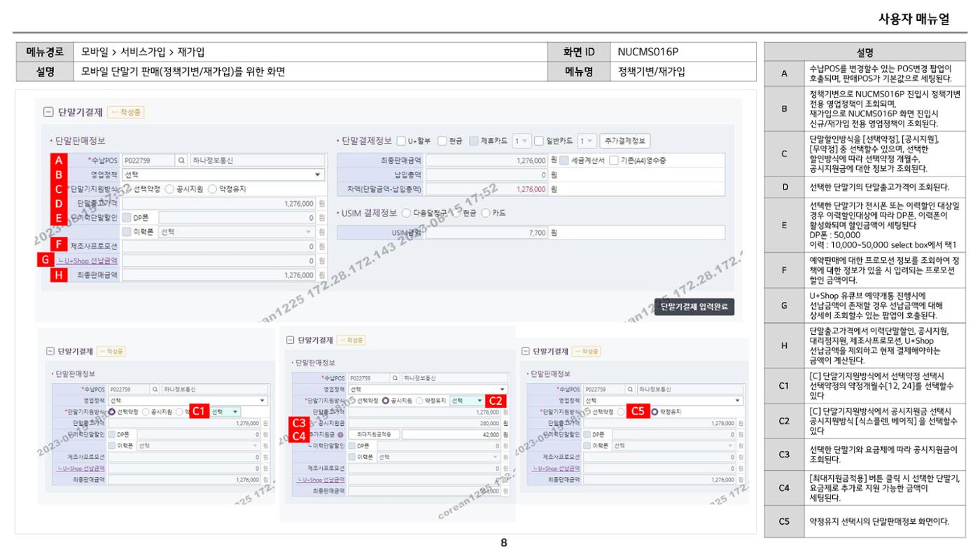Click screen ID text NUCMS016P in header
The height and width of the screenshot is (552, 980).
(x=647, y=52)
